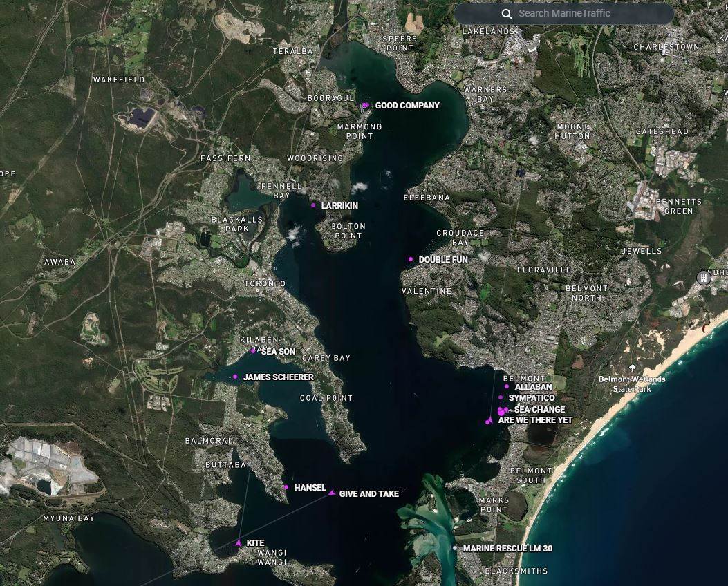Select the LARRIKIN vessel dot
The width and height of the screenshot is (728, 586).
[313, 205]
